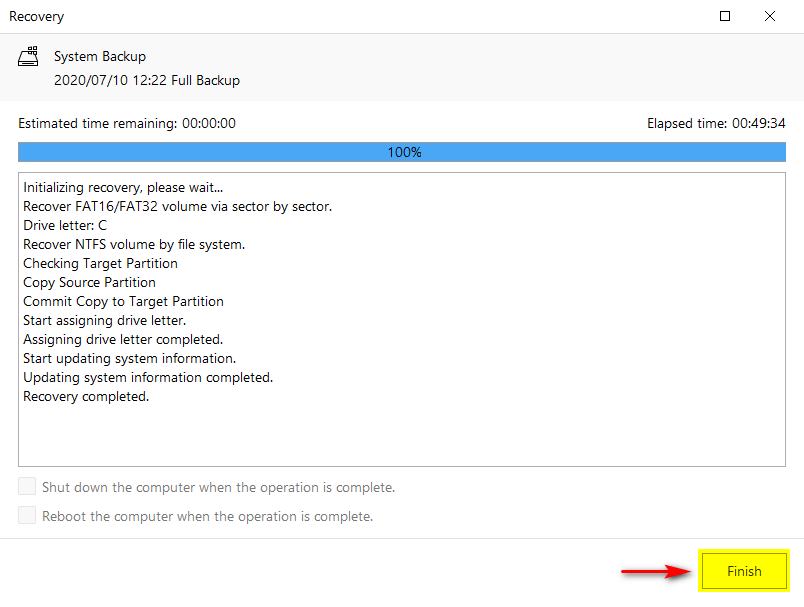Click the "Recover FAT16/FAT32 volume" log entry
Screen dimensions: 804x607
[177, 206]
